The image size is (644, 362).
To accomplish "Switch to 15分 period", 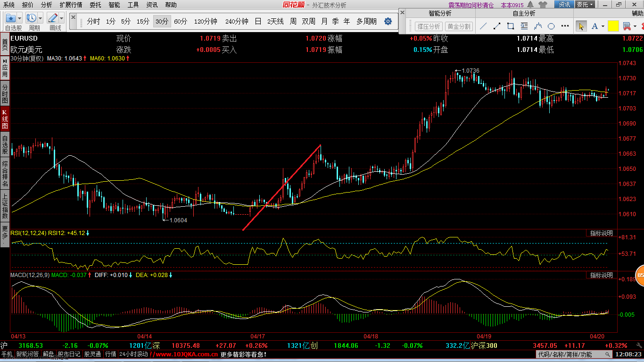I will pyautogui.click(x=143, y=21).
